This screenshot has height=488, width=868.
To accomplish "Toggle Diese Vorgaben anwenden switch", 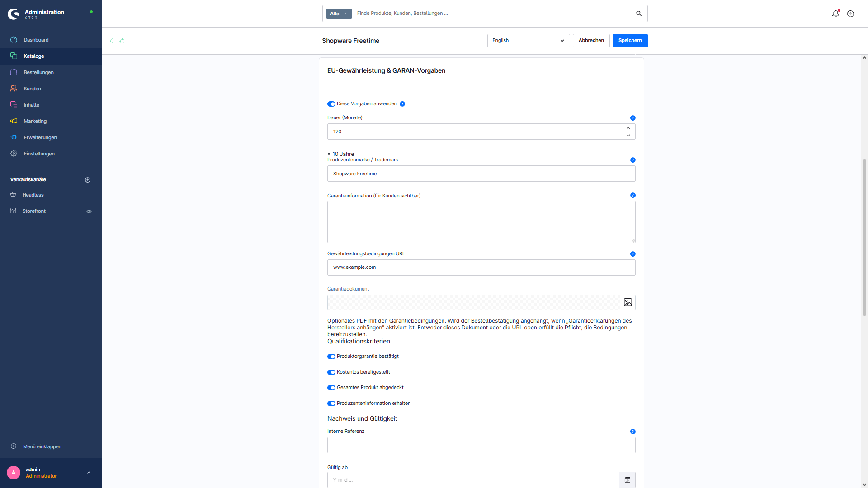I will pos(331,104).
